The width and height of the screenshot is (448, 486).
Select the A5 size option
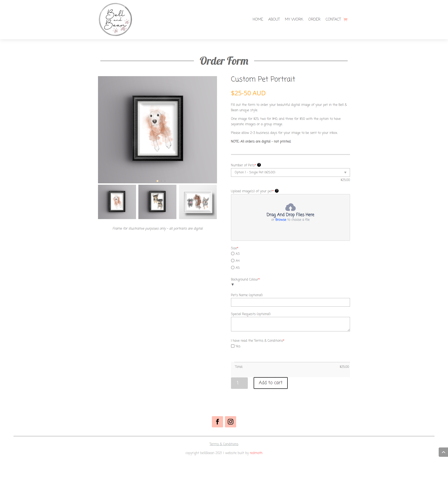point(233,267)
